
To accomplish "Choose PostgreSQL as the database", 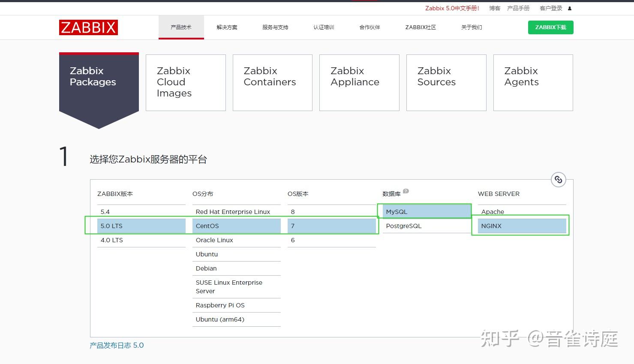I will (x=403, y=226).
